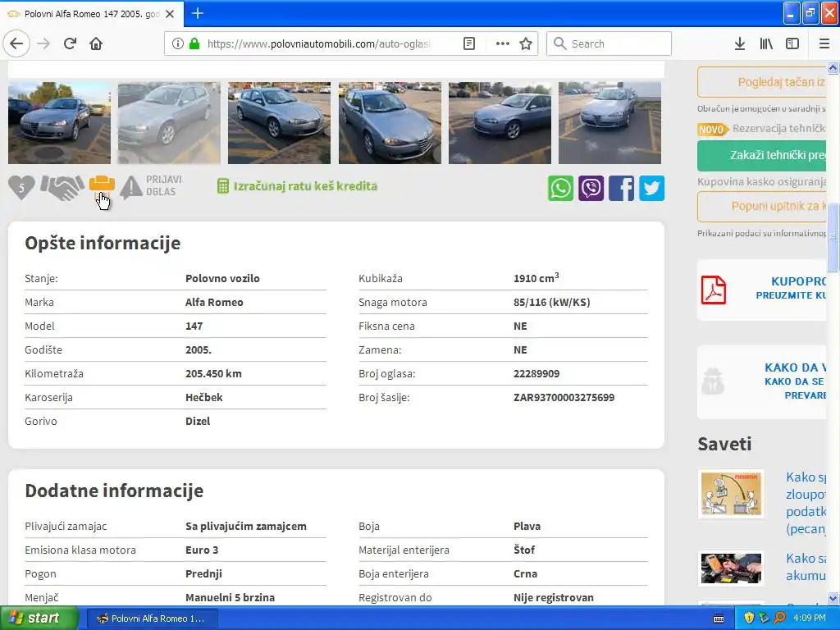Close the Polovni Alfa Romeo tab

[170, 14]
